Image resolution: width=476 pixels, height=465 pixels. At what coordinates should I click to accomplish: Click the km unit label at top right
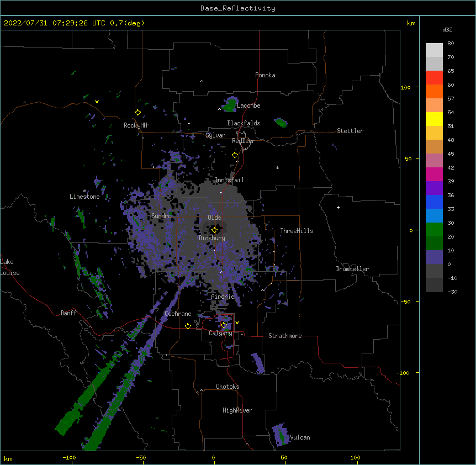(411, 23)
